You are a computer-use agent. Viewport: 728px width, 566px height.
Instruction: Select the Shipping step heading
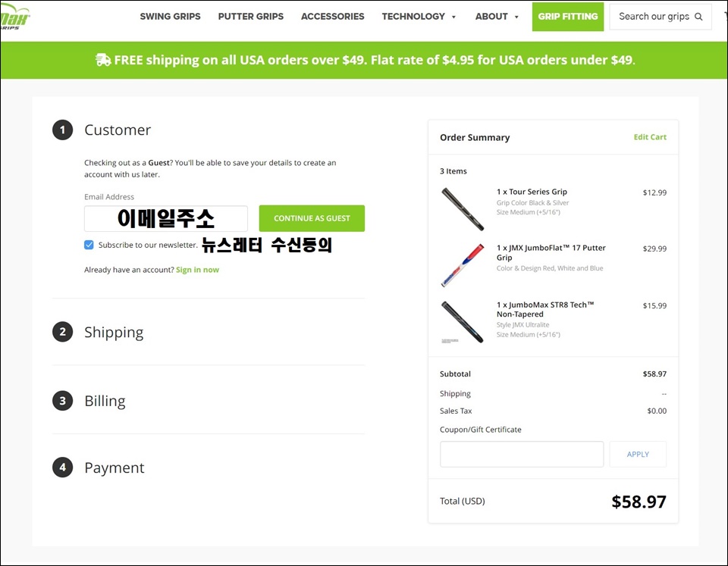114,332
